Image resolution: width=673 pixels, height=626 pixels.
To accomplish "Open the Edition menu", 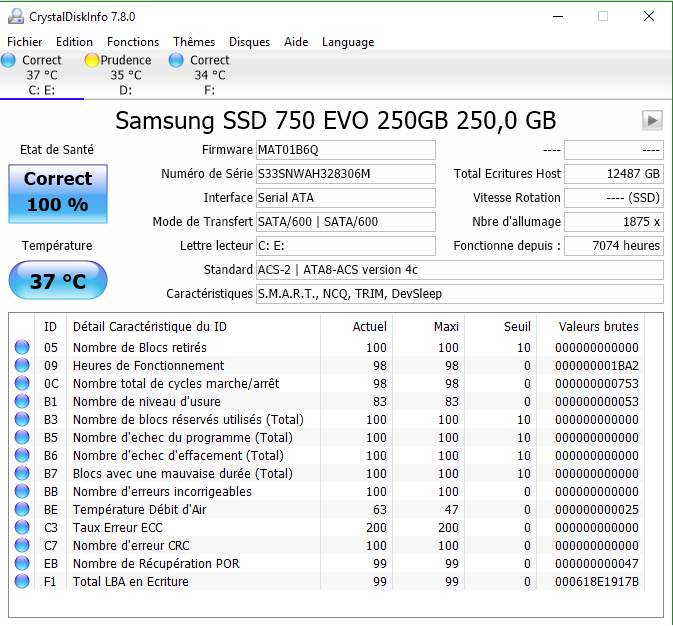I will [x=74, y=42].
